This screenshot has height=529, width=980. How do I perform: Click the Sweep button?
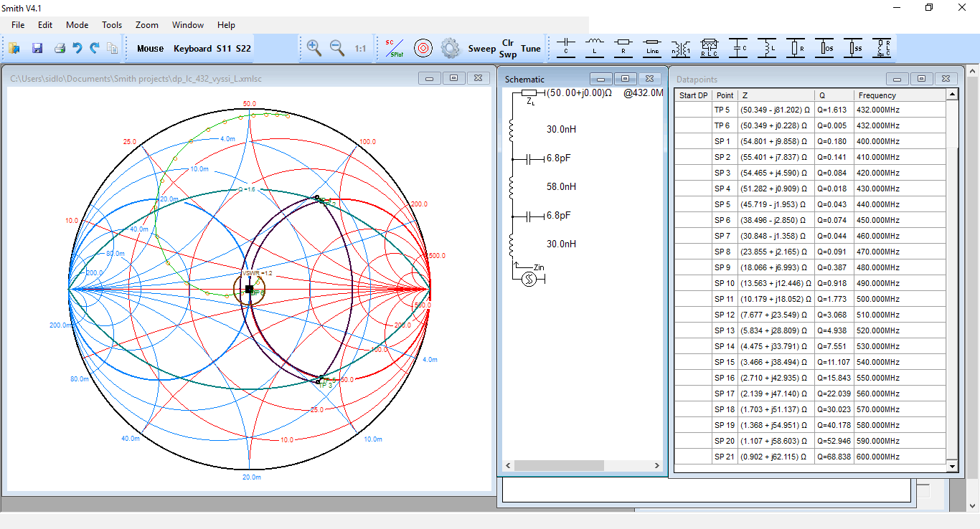(x=481, y=49)
